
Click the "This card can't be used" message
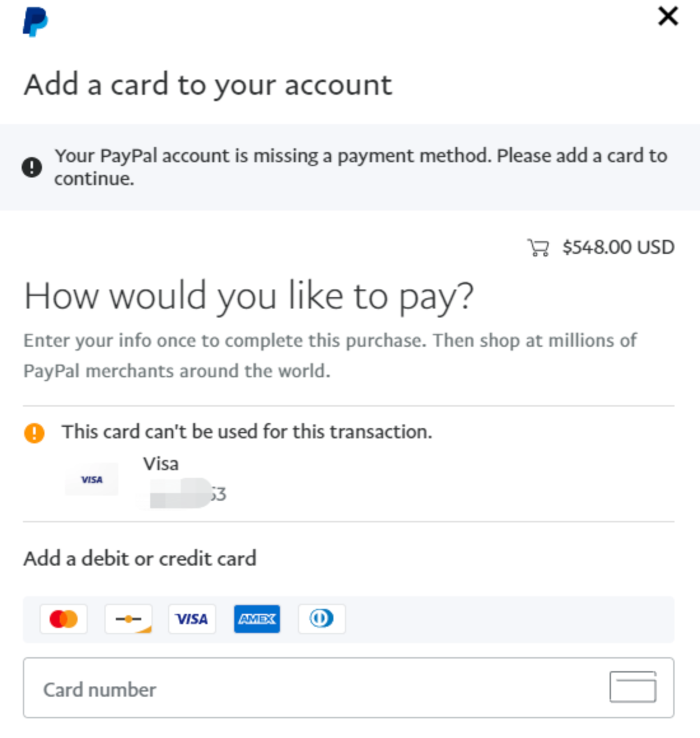[247, 432]
